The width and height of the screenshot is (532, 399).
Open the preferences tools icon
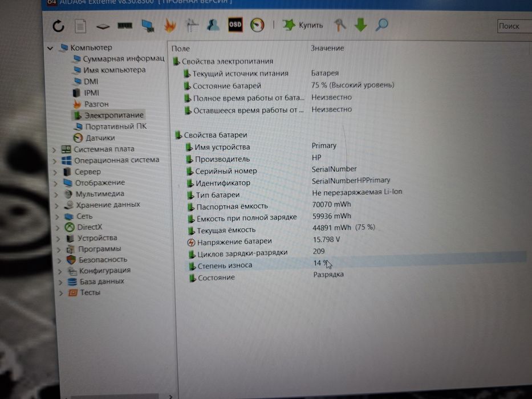[340, 25]
